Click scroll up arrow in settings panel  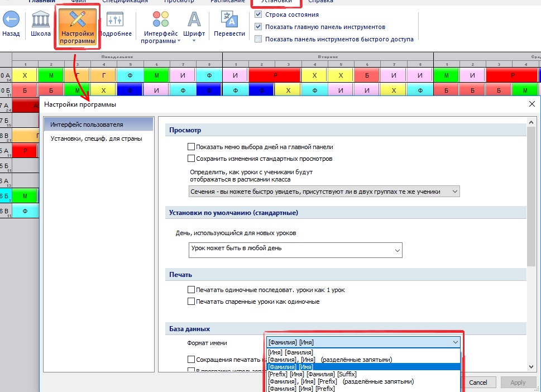click(531, 122)
